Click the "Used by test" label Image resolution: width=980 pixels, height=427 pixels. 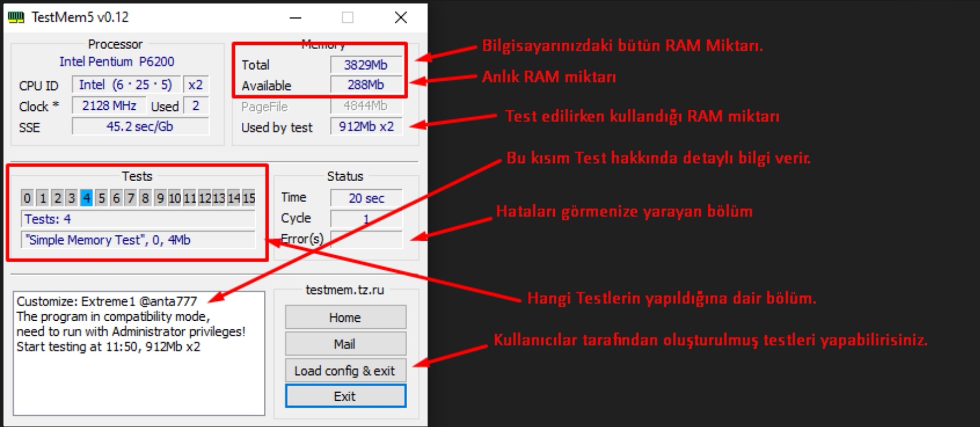tap(277, 127)
